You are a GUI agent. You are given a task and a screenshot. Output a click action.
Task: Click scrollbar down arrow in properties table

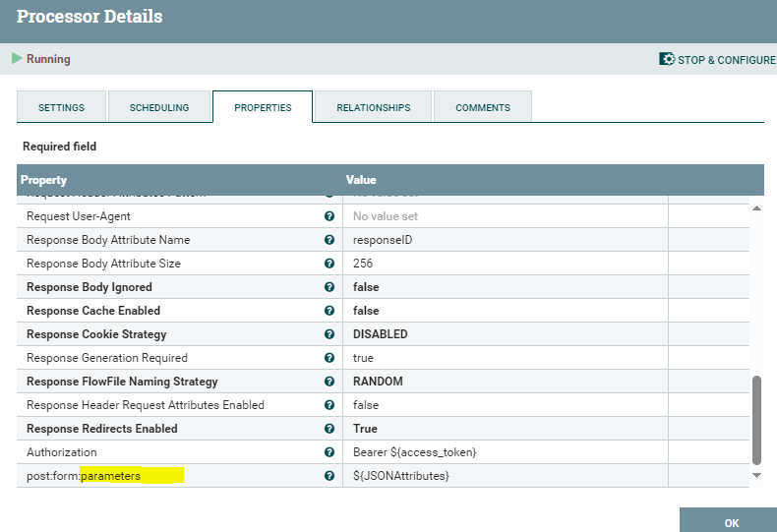tap(756, 476)
